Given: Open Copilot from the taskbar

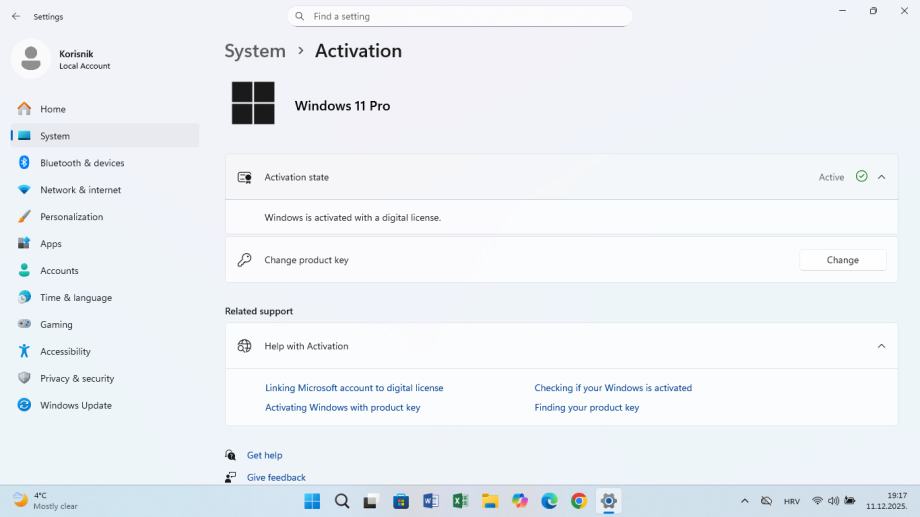Looking at the screenshot, I should [x=520, y=501].
